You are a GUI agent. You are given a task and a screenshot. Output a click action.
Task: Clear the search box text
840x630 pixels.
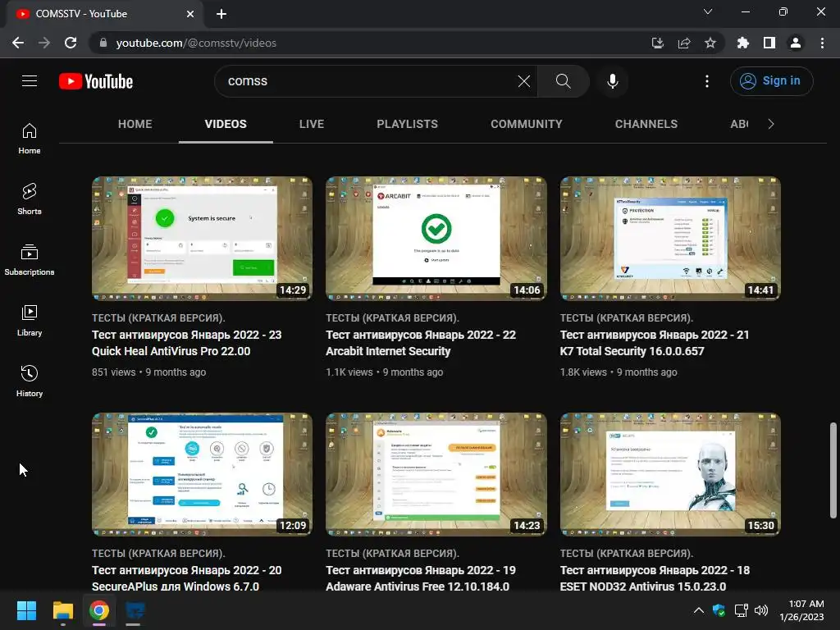(524, 81)
